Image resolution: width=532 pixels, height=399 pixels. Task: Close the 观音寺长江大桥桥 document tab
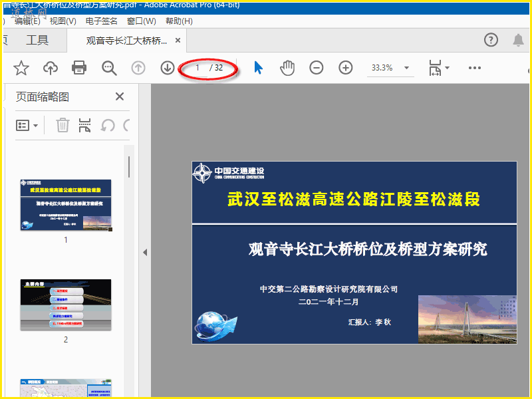point(178,41)
